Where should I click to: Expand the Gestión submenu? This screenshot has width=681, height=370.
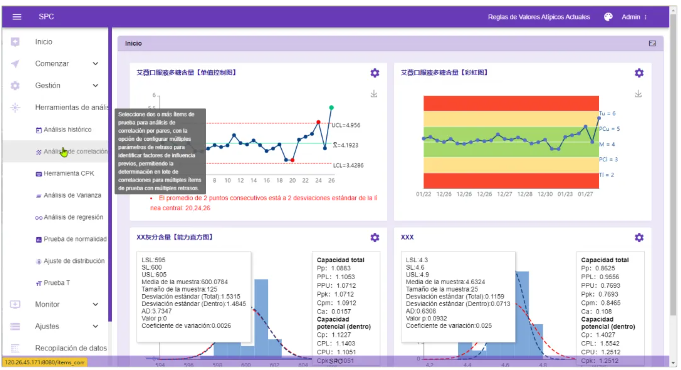pyautogui.click(x=96, y=86)
